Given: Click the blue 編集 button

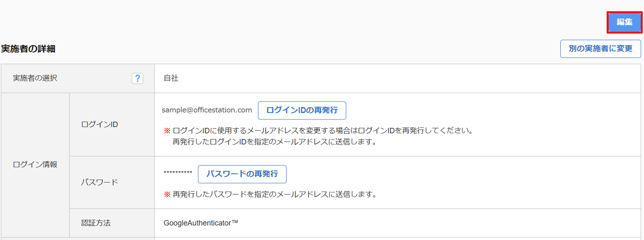Looking at the screenshot, I should coord(624,22).
